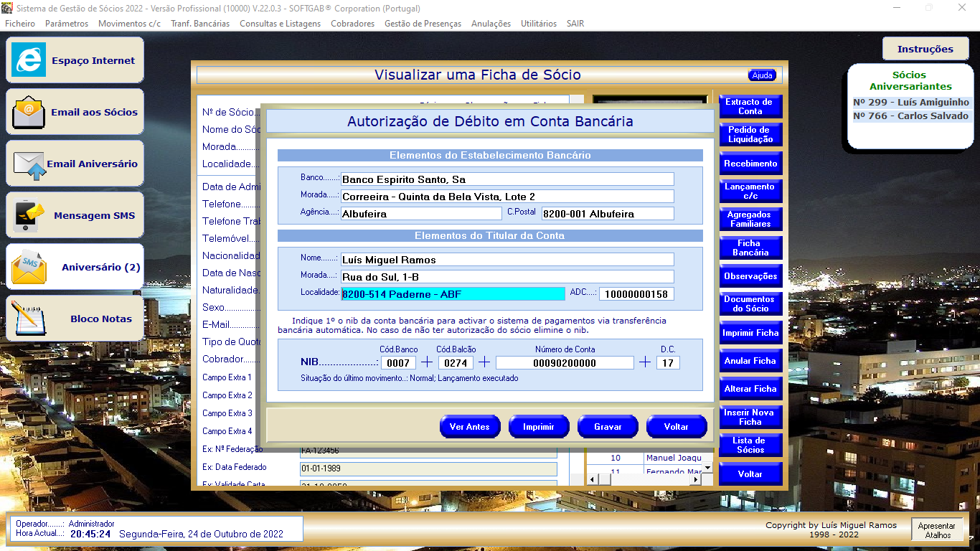Open the Ficheiro menu
This screenshot has height=551, width=980.
click(20, 24)
